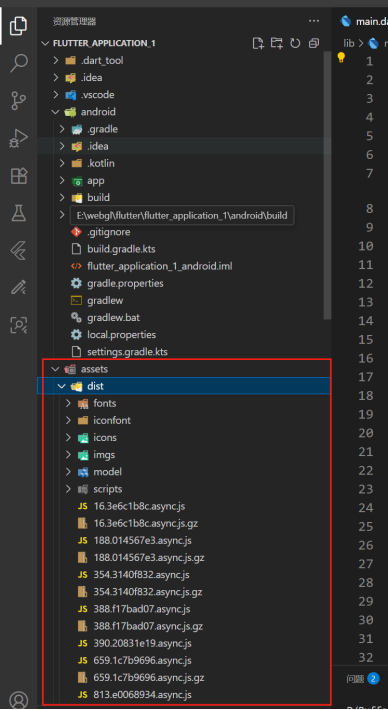Expand the icons folder
Image resolution: width=388 pixels, height=710 pixels.
[x=68, y=437]
